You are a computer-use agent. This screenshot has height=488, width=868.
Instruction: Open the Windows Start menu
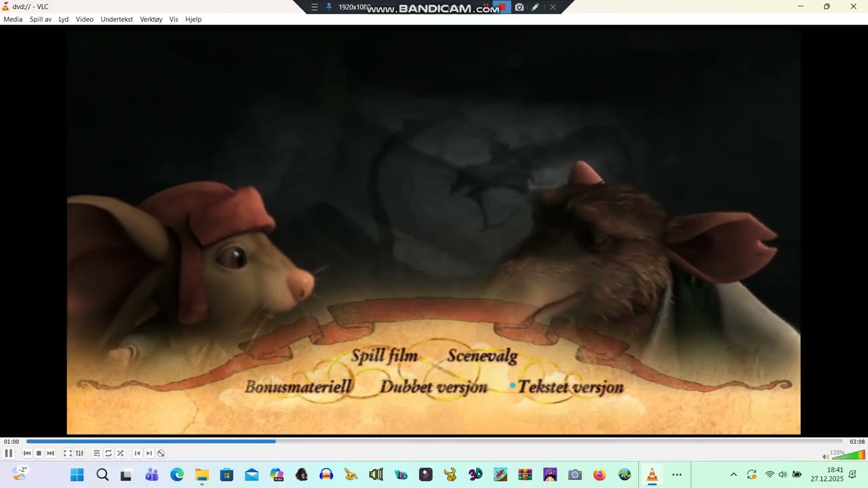pyautogui.click(x=77, y=474)
